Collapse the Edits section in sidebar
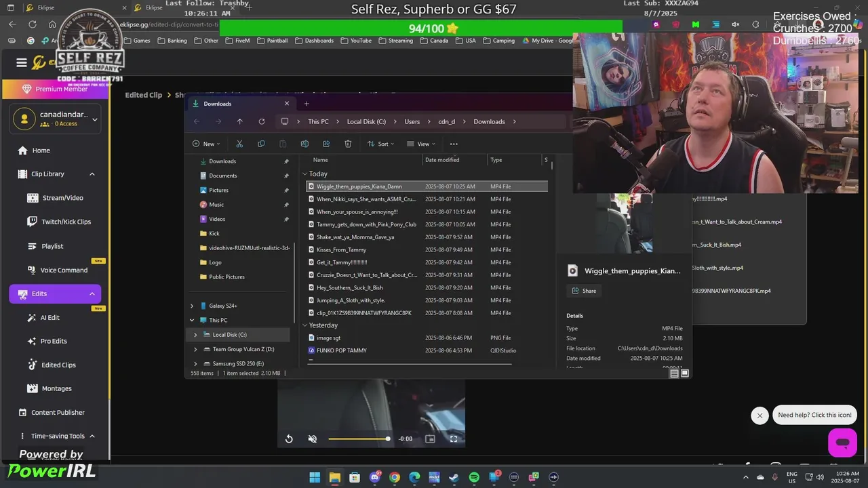 pyautogui.click(x=92, y=293)
